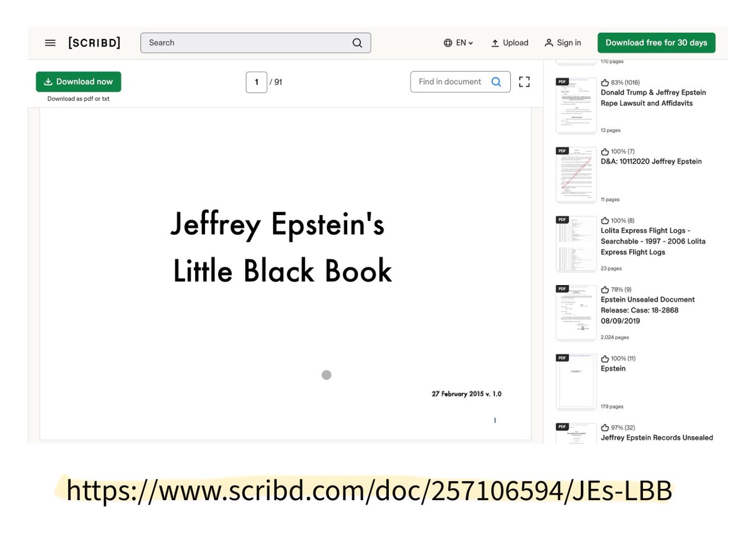Screen dimensions: 755x560
Task: Click PDF badge on Unsealed Document Release thumbnail
Action: 562,288
